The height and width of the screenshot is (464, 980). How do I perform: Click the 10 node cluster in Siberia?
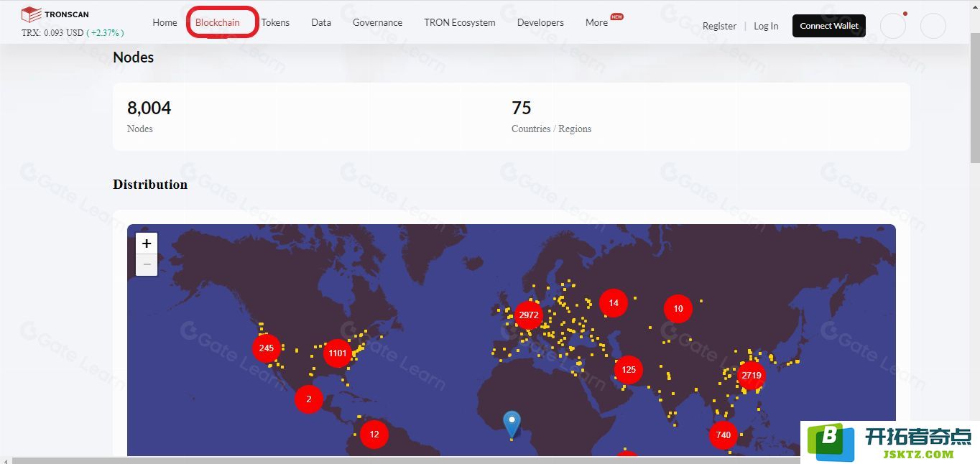678,309
